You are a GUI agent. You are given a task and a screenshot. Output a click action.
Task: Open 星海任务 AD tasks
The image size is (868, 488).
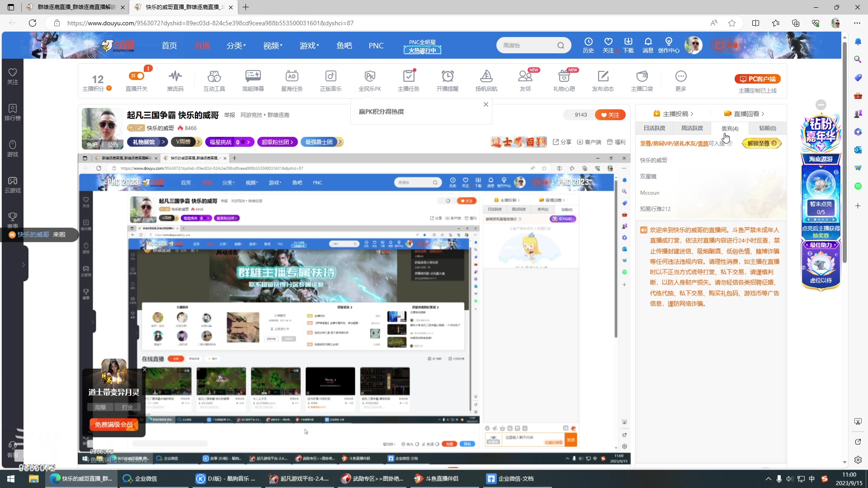point(292,80)
